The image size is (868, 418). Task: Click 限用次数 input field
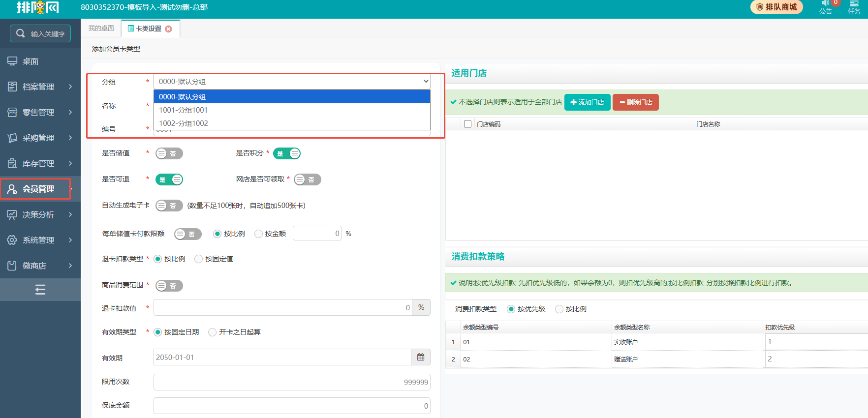[x=292, y=382]
